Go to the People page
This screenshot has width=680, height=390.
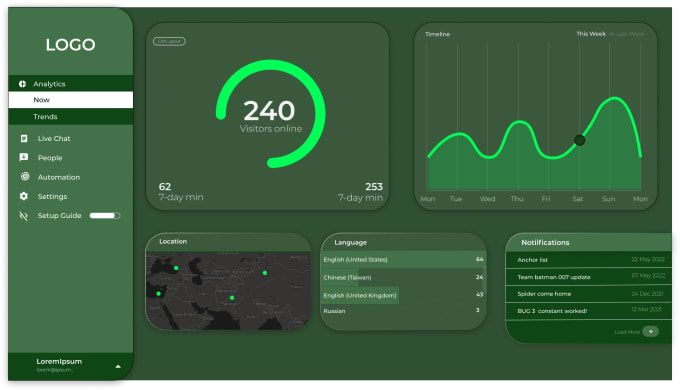coord(50,158)
